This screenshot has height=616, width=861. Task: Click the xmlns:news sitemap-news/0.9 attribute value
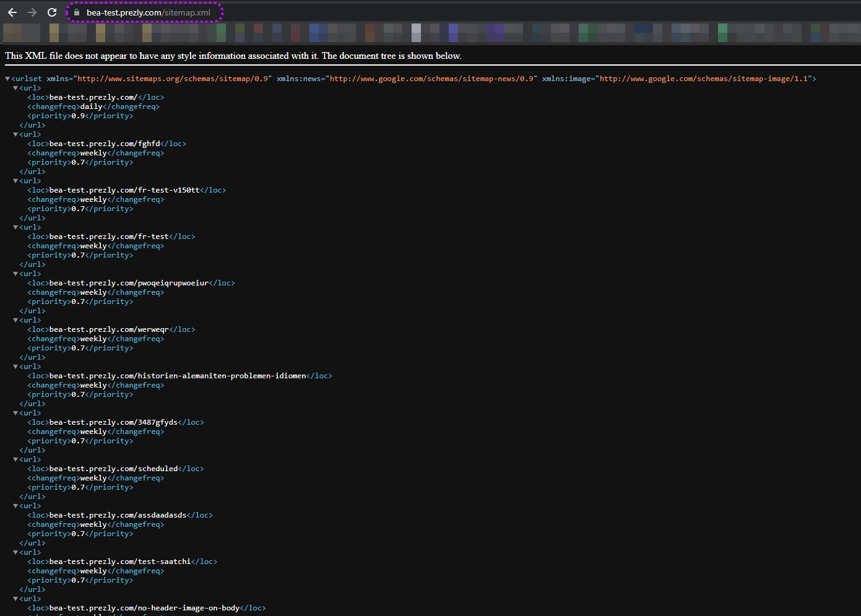431,79
